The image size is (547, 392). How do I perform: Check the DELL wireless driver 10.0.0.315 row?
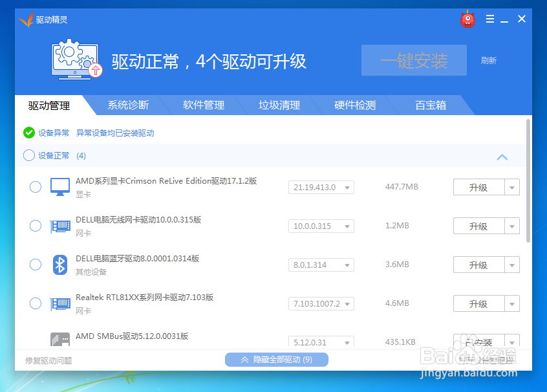pyautogui.click(x=35, y=226)
